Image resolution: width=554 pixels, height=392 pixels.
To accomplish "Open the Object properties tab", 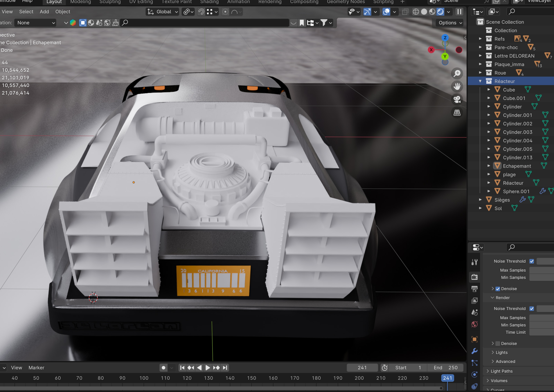I will coord(475,339).
